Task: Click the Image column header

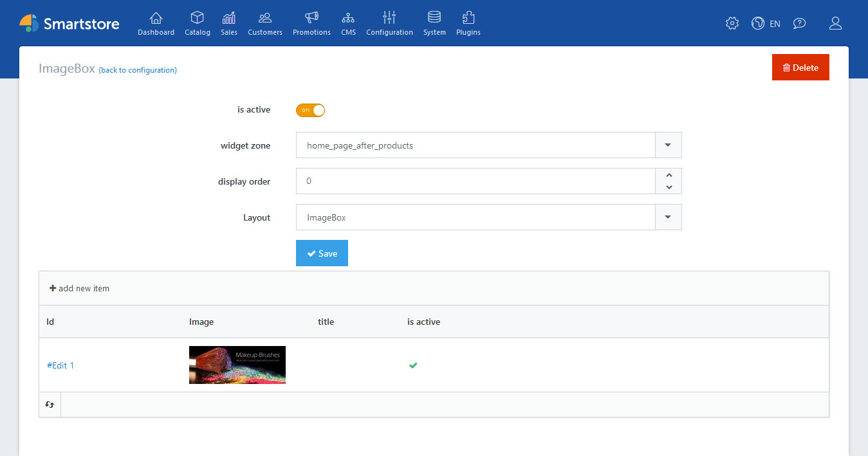Action: (201, 322)
